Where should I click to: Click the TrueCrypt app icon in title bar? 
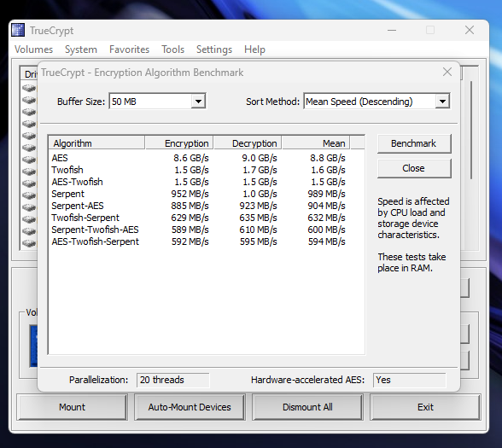(x=18, y=31)
